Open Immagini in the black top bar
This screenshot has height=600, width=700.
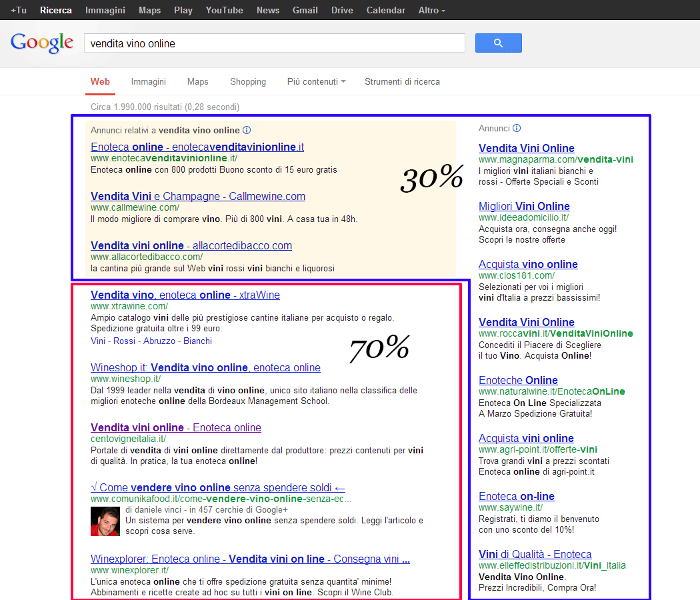pyautogui.click(x=105, y=10)
